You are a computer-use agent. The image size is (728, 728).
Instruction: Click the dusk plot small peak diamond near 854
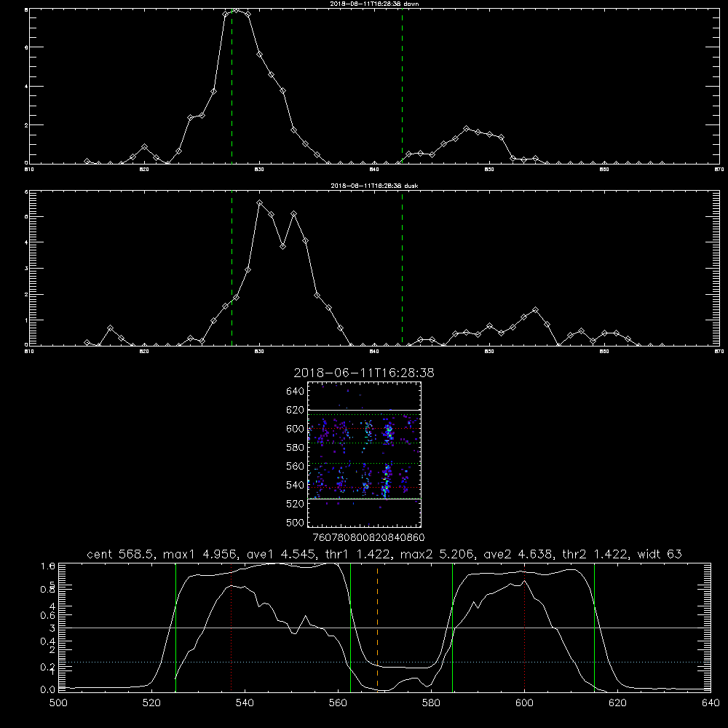point(535,309)
